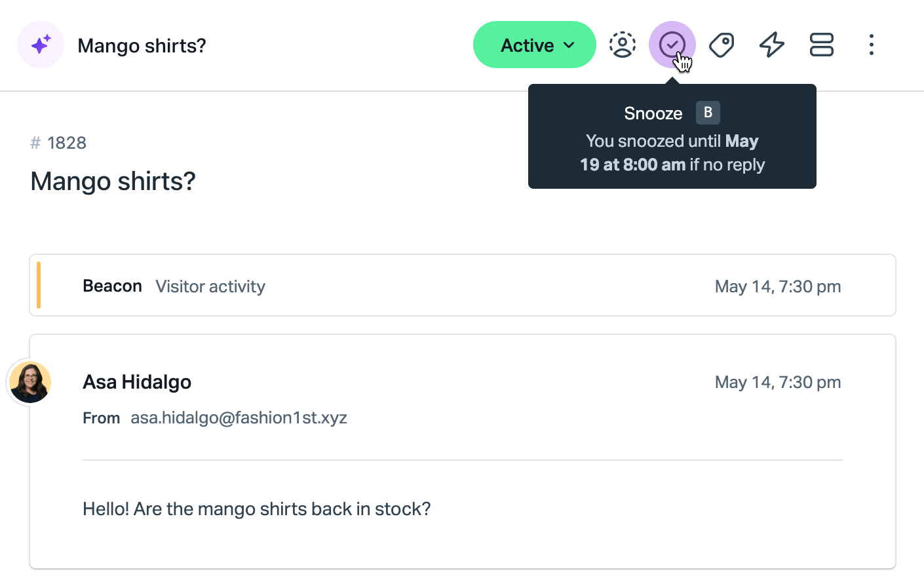Screen dimensions: 924x582
Task: Open the three-dot more options menu
Action: pos(871,45)
